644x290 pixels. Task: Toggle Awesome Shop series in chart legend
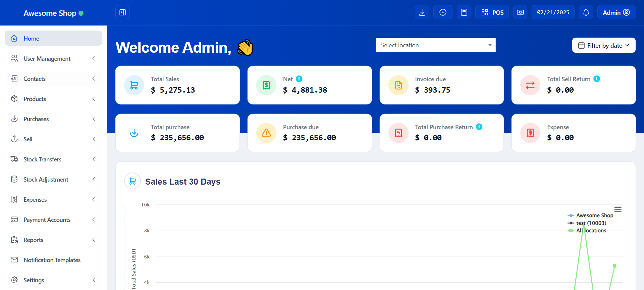(x=590, y=215)
